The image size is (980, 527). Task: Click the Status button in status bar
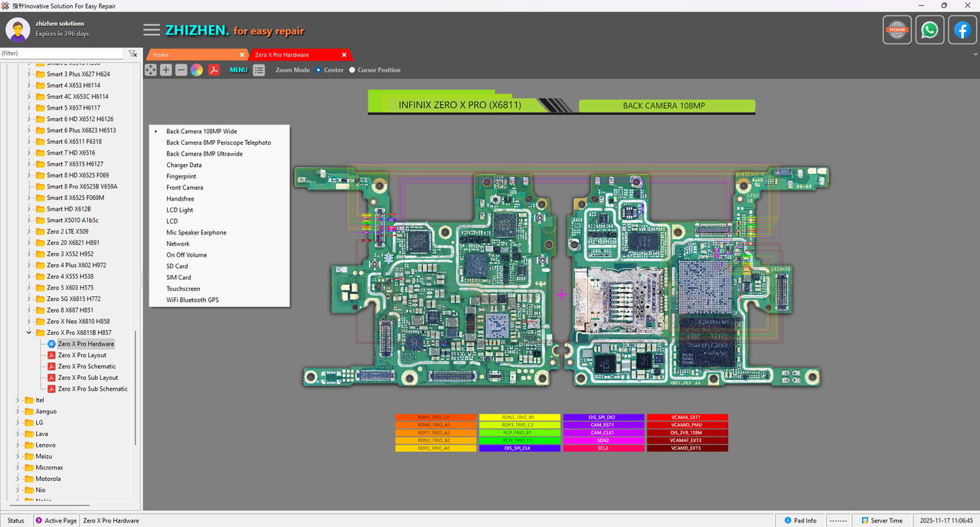(x=16, y=521)
